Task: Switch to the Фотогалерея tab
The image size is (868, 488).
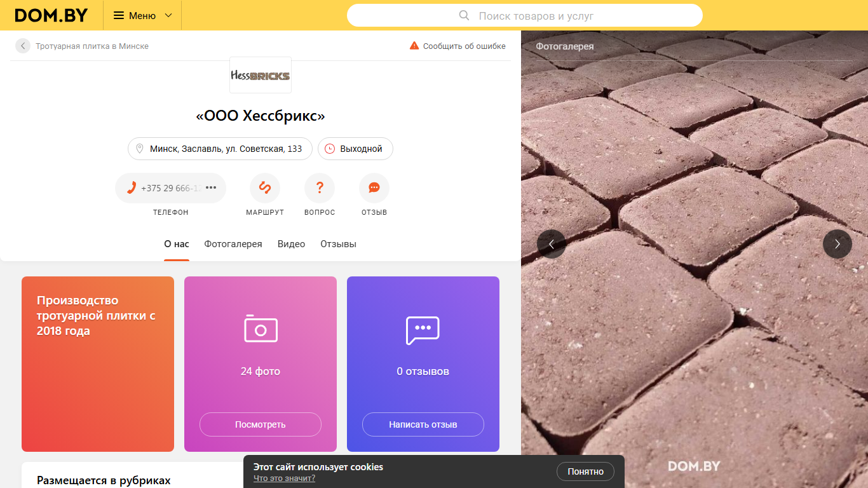Action: [233, 244]
